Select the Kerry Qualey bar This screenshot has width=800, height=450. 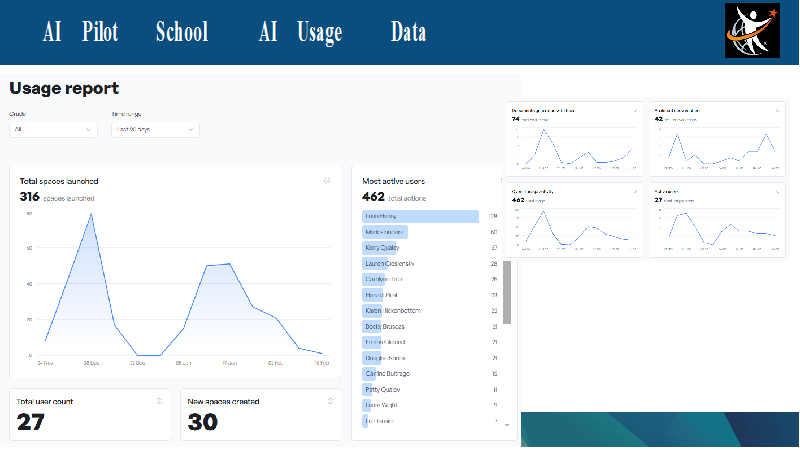pyautogui.click(x=380, y=247)
